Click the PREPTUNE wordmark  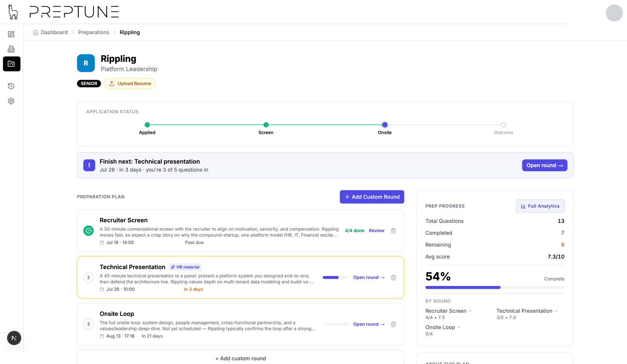click(74, 12)
